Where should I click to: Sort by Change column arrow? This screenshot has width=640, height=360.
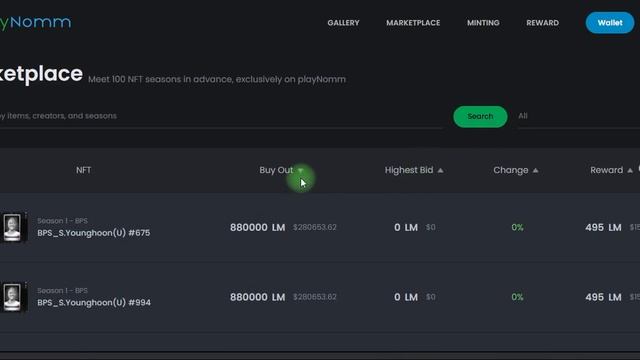pyautogui.click(x=536, y=170)
